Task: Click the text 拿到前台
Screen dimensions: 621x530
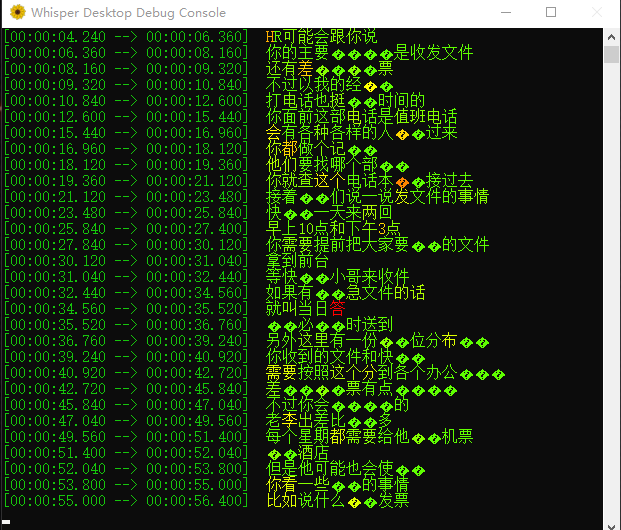Action: [x=297, y=261]
